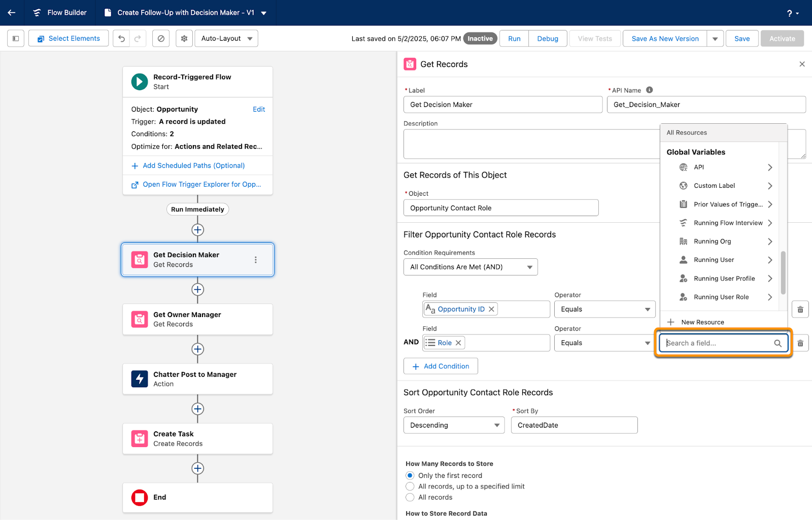Image resolution: width=812 pixels, height=520 pixels.
Task: Open the Sort Order Descending dropdown
Action: coord(454,425)
